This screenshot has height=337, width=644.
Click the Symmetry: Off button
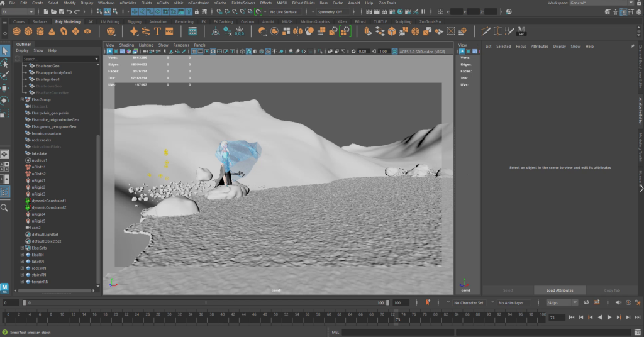tap(332, 12)
